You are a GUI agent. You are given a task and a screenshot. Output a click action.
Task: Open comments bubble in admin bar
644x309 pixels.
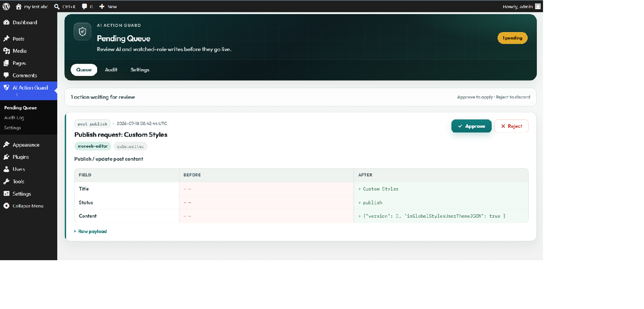tap(87, 6)
